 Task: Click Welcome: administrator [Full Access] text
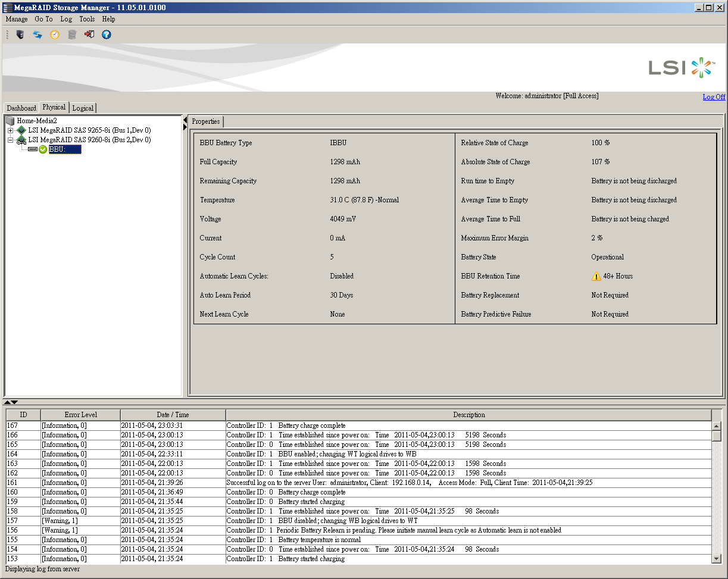(x=547, y=96)
